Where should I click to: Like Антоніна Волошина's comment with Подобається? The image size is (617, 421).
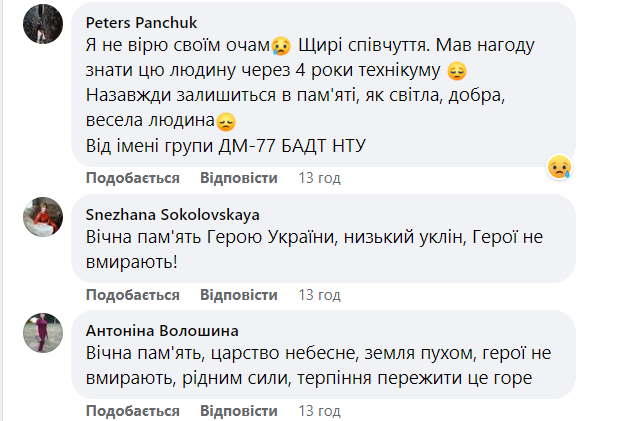tap(132, 411)
